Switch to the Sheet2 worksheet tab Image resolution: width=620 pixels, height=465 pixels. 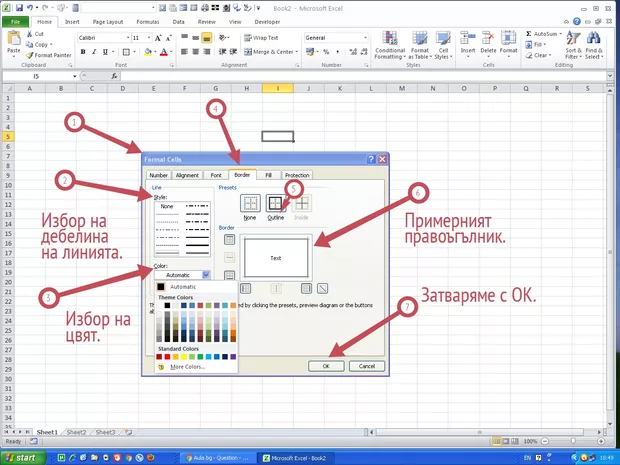click(76, 432)
